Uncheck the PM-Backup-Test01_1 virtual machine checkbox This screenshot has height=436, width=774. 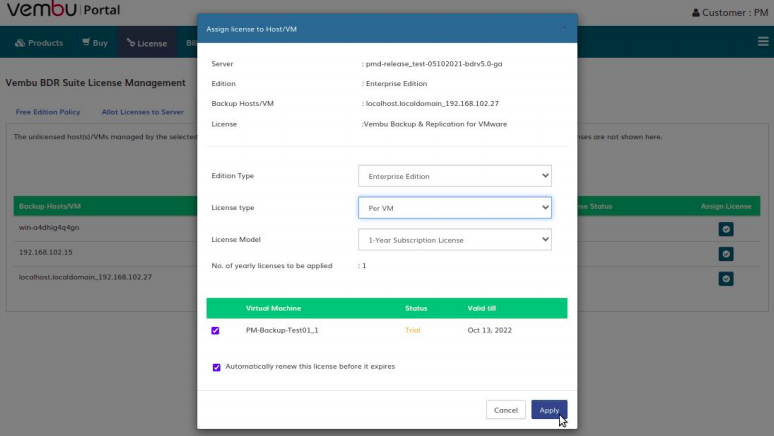coord(215,330)
